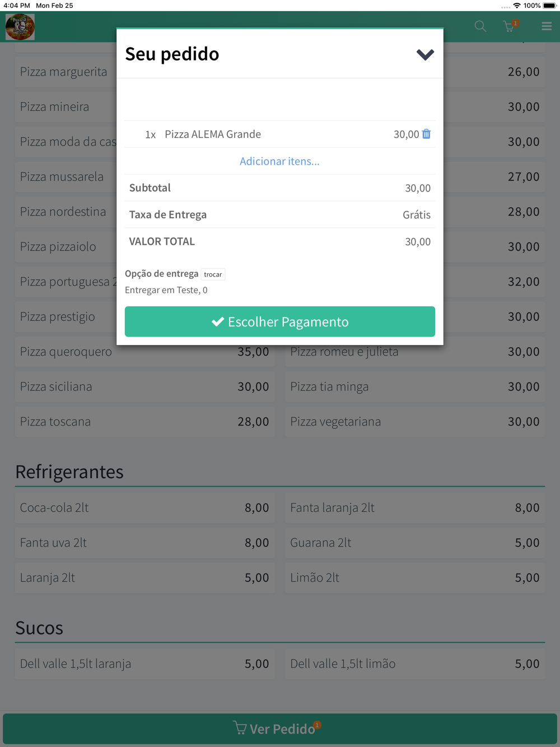This screenshot has width=560, height=747.
Task: Tap the pizzeria logo image
Action: pyautogui.click(x=20, y=26)
